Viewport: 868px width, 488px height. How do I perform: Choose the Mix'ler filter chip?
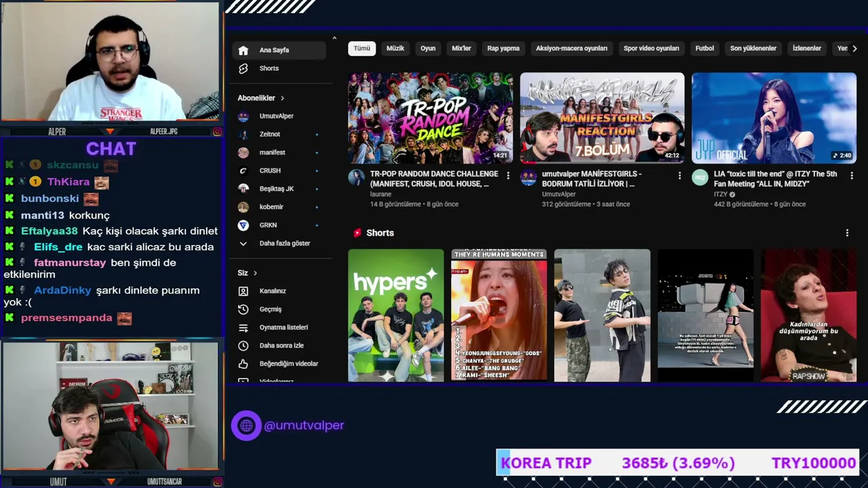click(x=461, y=49)
